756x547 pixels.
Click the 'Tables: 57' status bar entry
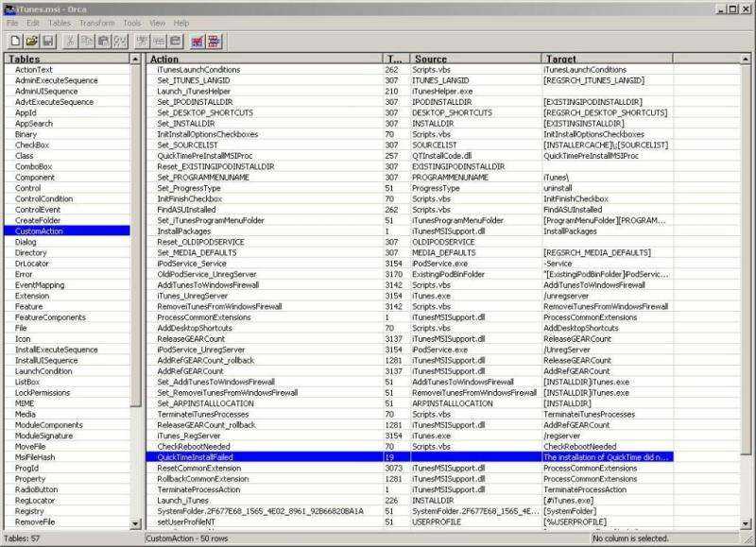click(20, 538)
